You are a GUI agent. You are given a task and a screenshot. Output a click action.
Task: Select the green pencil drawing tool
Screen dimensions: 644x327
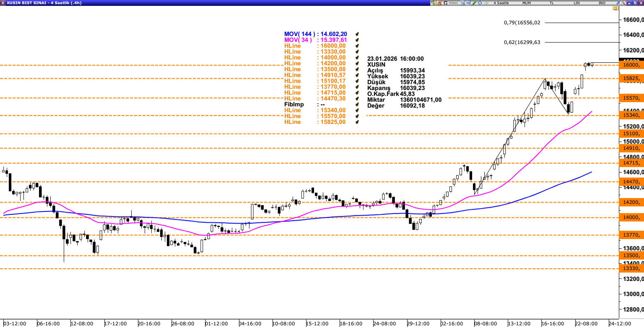(x=474, y=3)
